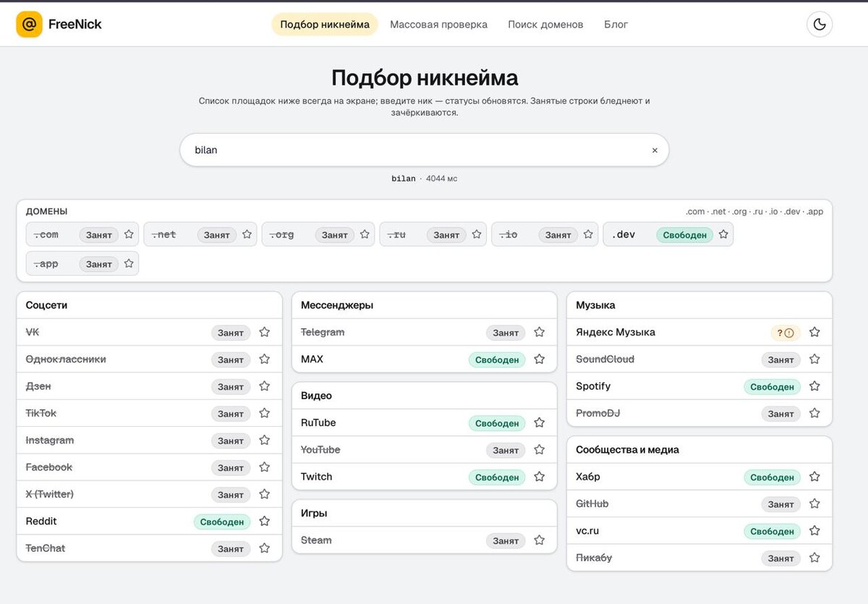
Task: Star the Facebook row
Action: pos(264,467)
